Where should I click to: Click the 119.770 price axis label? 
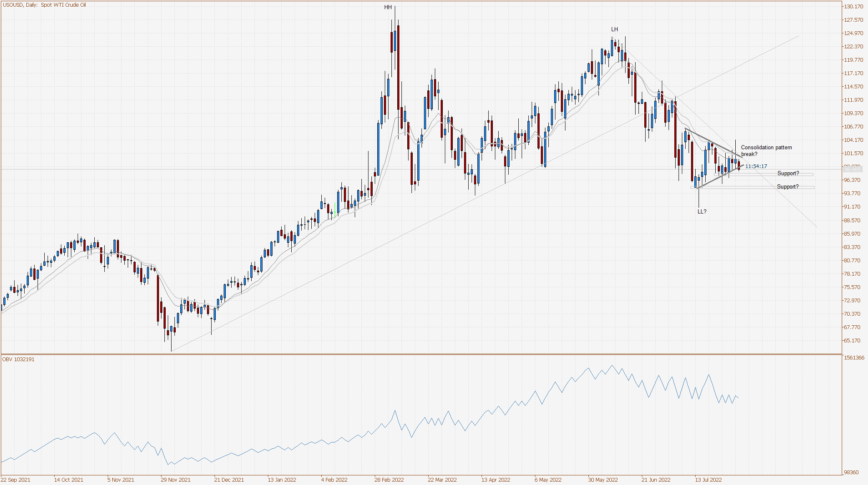coord(853,60)
